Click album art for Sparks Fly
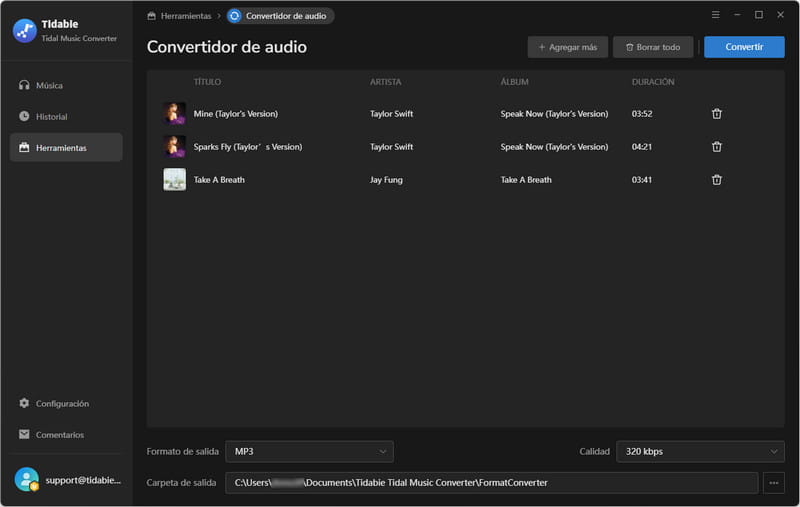This screenshot has height=507, width=800. click(174, 146)
